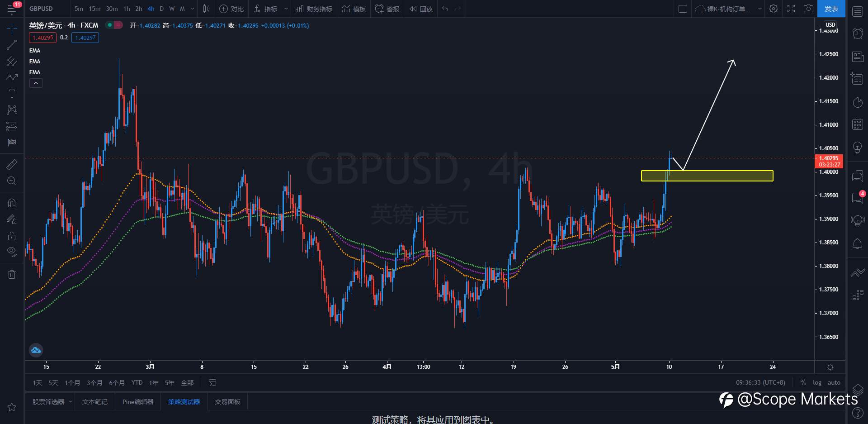
Task: Select the 1-month date range
Action: click(x=72, y=383)
